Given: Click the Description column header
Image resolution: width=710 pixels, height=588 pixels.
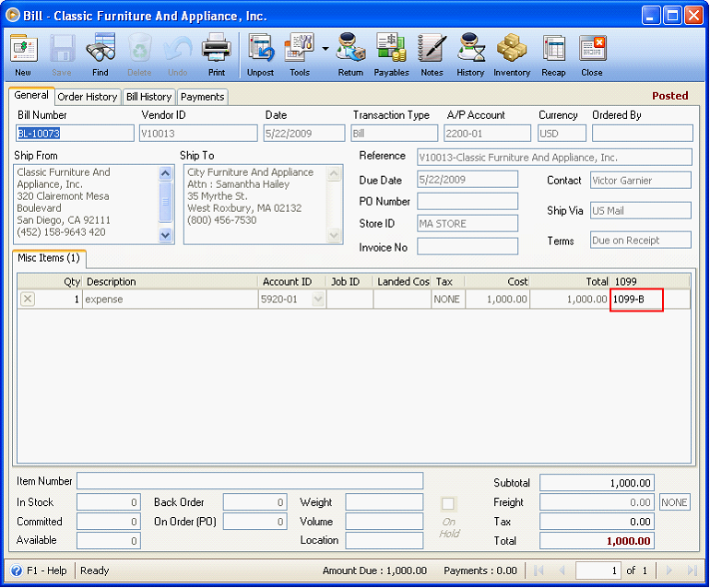Looking at the screenshot, I should [170, 281].
